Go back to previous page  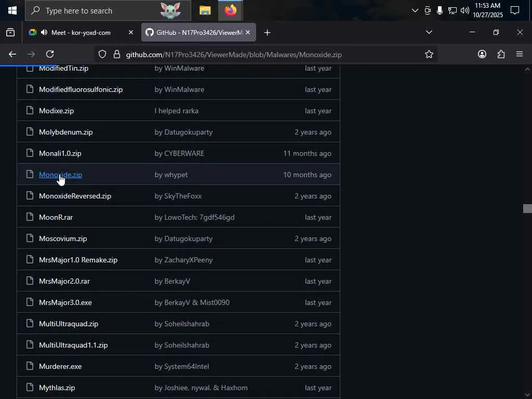(x=12, y=54)
